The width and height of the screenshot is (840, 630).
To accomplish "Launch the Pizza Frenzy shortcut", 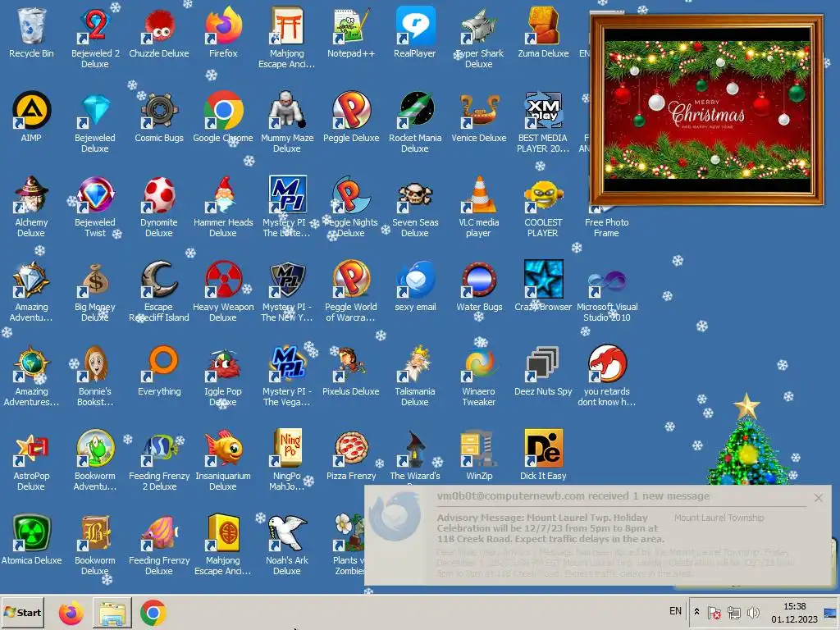I will tap(351, 448).
